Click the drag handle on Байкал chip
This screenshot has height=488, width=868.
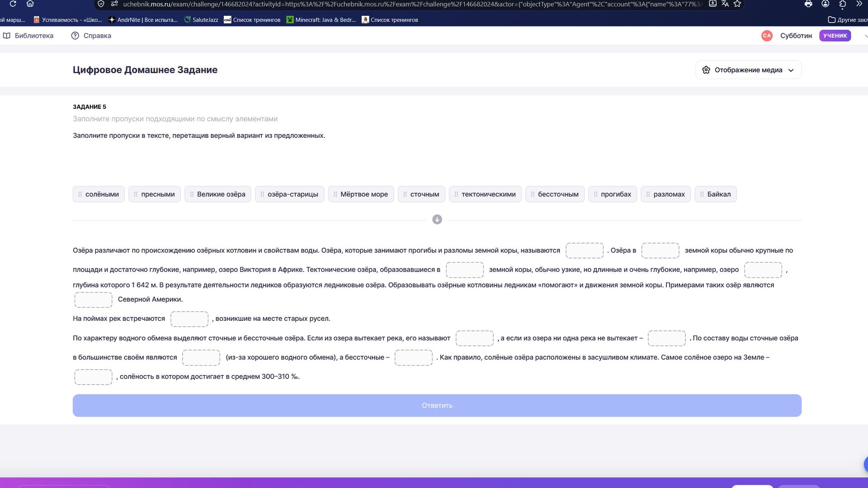coord(702,194)
